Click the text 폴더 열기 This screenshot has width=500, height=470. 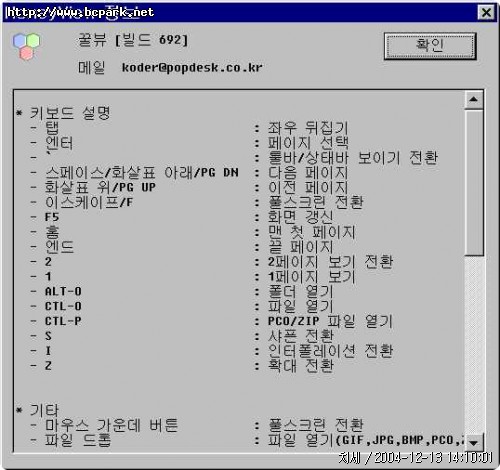pyautogui.click(x=300, y=291)
